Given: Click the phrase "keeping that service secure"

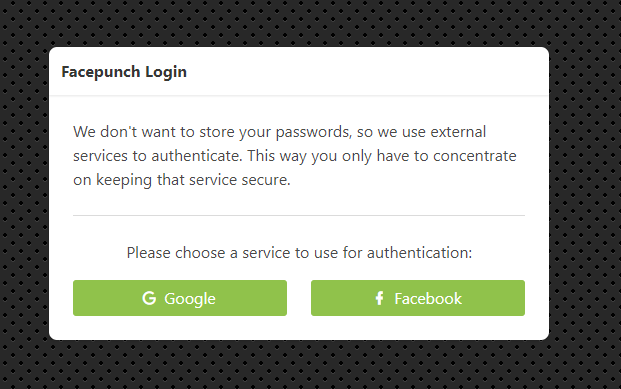Looking at the screenshot, I should (x=193, y=180).
